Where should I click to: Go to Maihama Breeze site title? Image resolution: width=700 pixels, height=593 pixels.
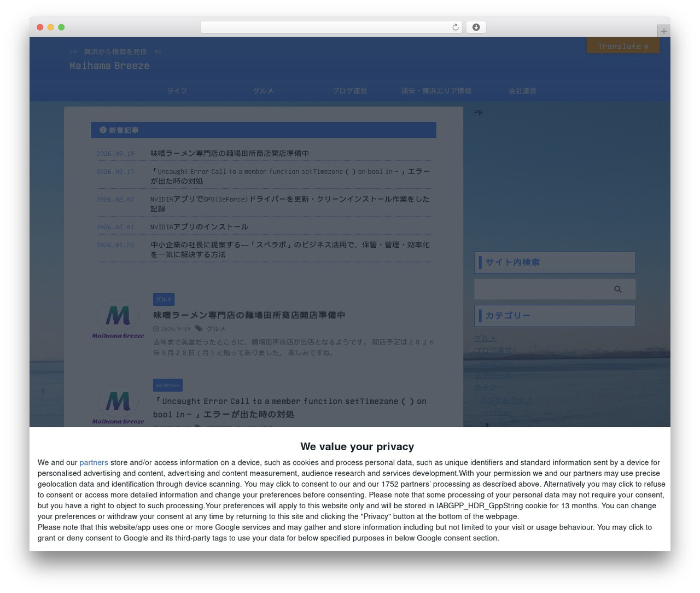pyautogui.click(x=109, y=66)
